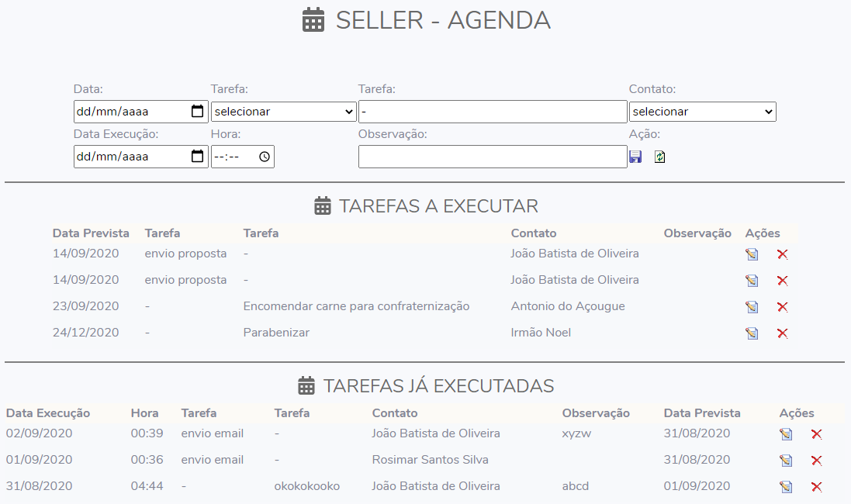Click Data Prevista header in Tarefas Já Executadas table
The height and width of the screenshot is (504, 851).
[x=702, y=413]
